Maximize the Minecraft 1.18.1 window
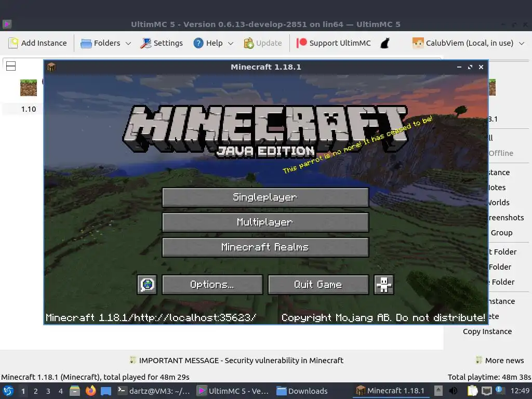532x399 pixels. point(470,67)
